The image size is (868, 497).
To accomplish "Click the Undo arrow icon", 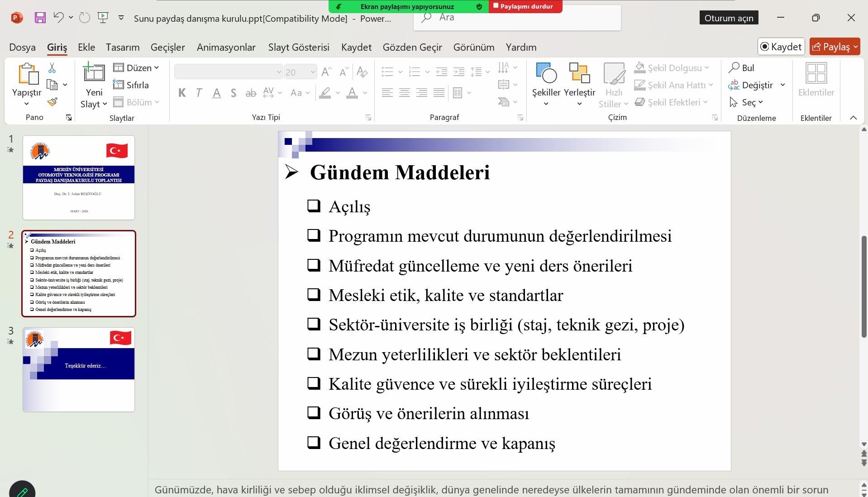I will pos(58,18).
